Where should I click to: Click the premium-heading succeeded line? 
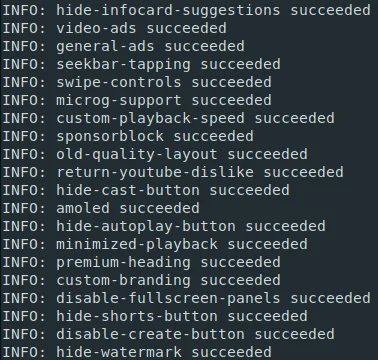[141, 262]
